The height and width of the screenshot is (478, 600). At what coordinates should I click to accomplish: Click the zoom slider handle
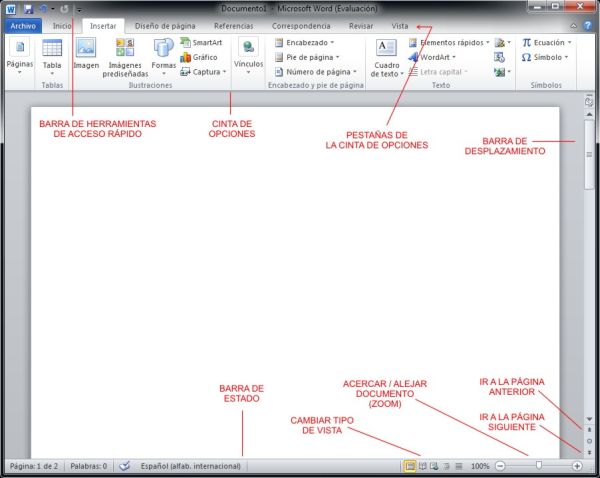pos(539,465)
